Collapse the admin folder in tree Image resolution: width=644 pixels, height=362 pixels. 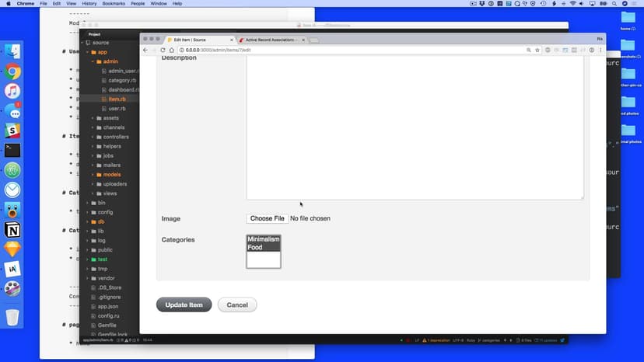click(x=93, y=61)
